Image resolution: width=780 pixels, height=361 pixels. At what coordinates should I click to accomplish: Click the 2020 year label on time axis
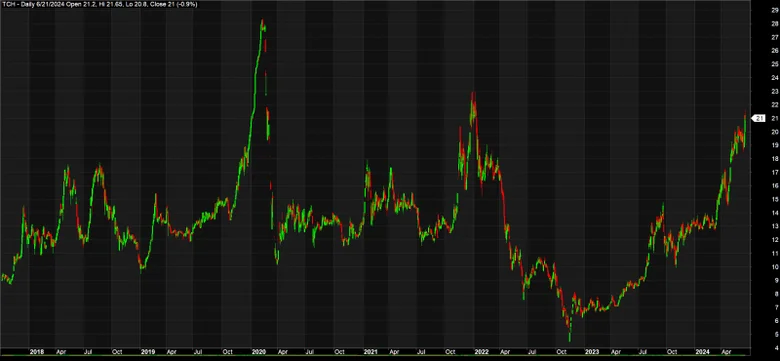pos(259,352)
